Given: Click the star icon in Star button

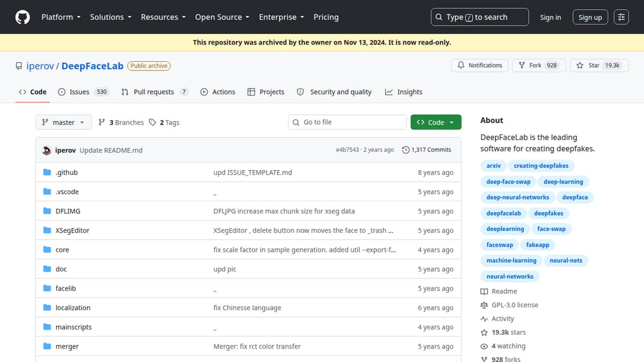Looking at the screenshot, I should (x=580, y=66).
